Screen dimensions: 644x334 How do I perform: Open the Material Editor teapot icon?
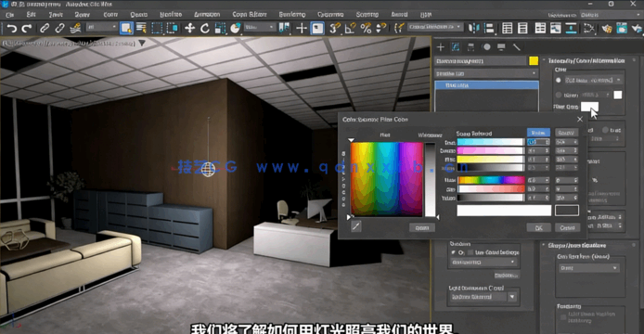[606, 29]
